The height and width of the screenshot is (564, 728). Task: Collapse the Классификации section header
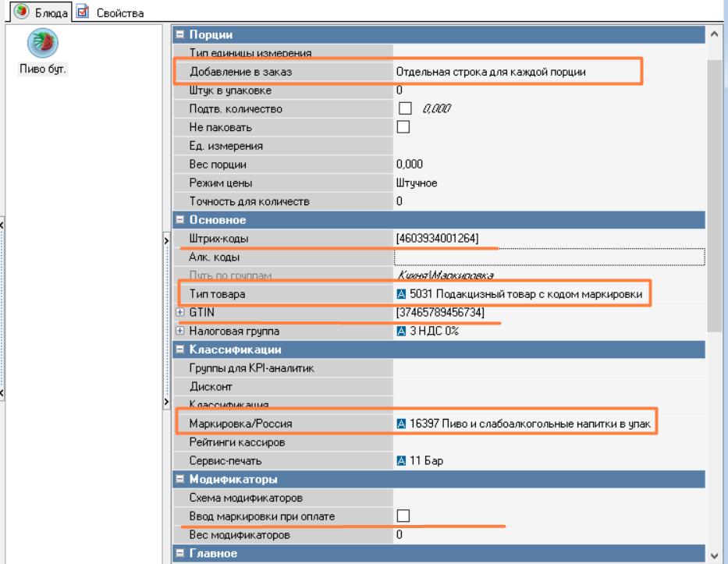(177, 349)
